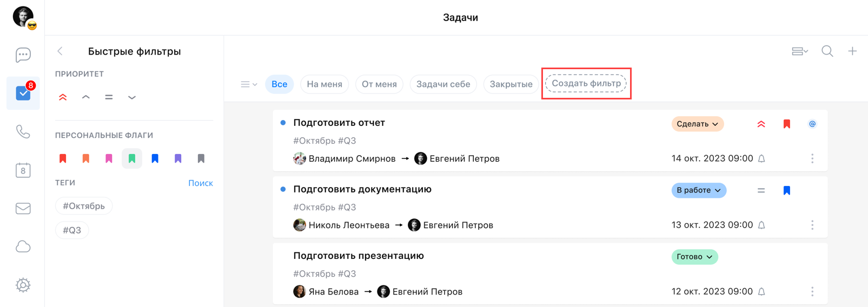Click the "Поиск" link for tags
Screen dimensions: 868x307
tap(200, 183)
